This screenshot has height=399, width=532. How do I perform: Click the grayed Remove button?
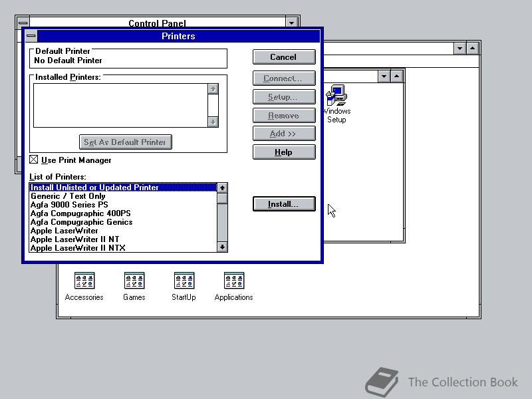[284, 116]
